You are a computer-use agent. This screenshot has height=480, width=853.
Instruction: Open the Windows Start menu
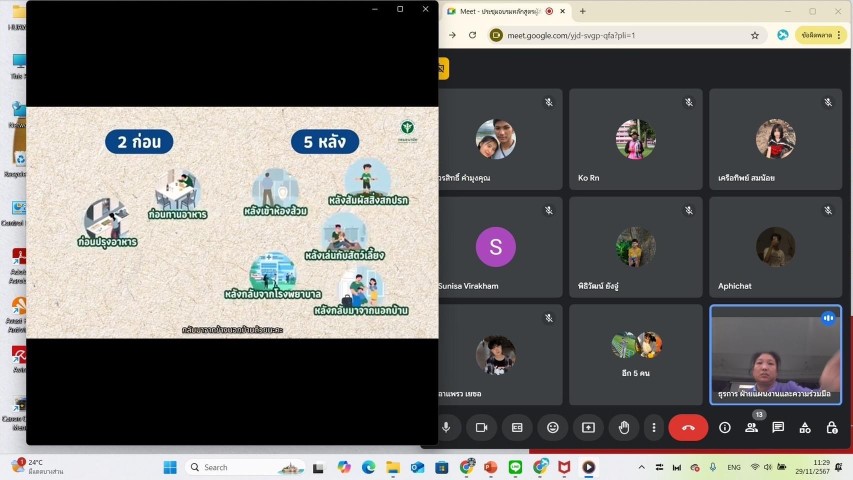(169, 467)
